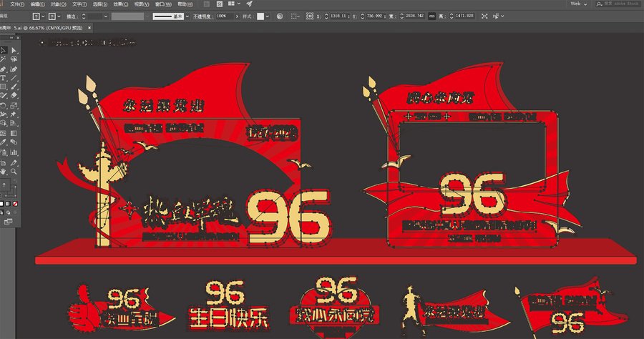Screen dimensions: 644x339
Task: Choose a transform reference point
Action: click(310, 16)
